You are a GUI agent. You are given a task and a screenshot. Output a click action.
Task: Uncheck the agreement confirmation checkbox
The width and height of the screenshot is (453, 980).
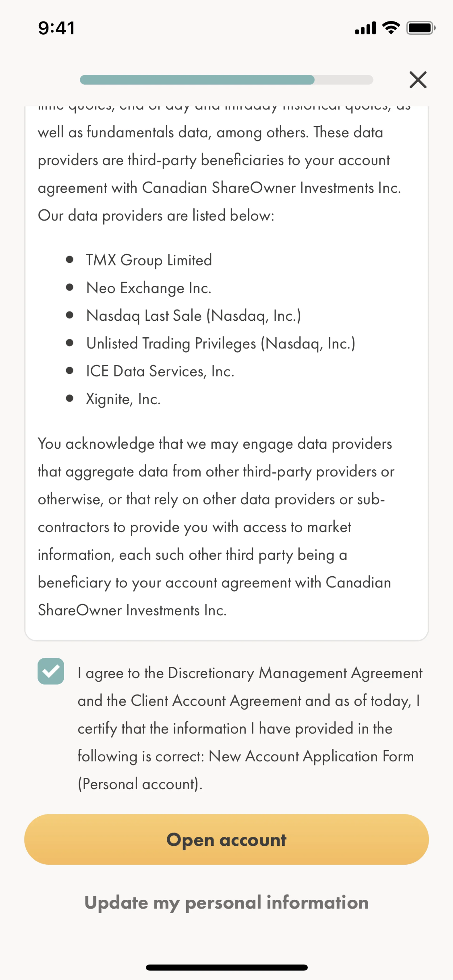tap(51, 671)
